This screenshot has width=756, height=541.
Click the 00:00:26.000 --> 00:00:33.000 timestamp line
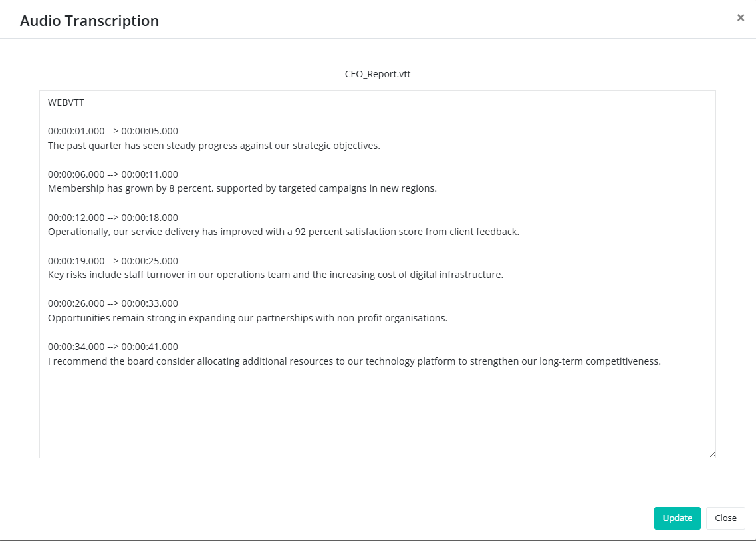(113, 303)
